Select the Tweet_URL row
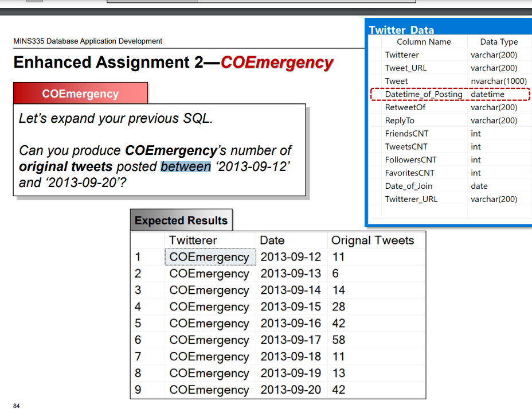Viewport: 532px width, 416px height. point(406,68)
